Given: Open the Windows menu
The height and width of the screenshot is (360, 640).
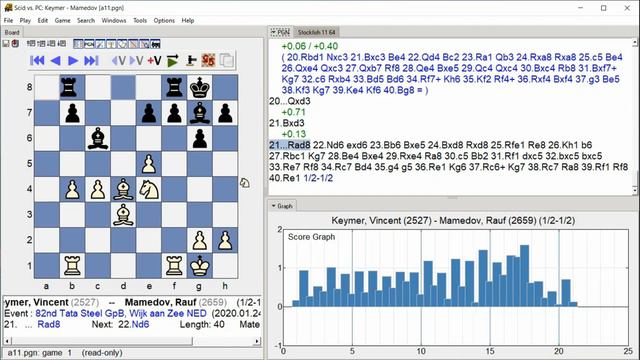Looking at the screenshot, I should [x=114, y=20].
